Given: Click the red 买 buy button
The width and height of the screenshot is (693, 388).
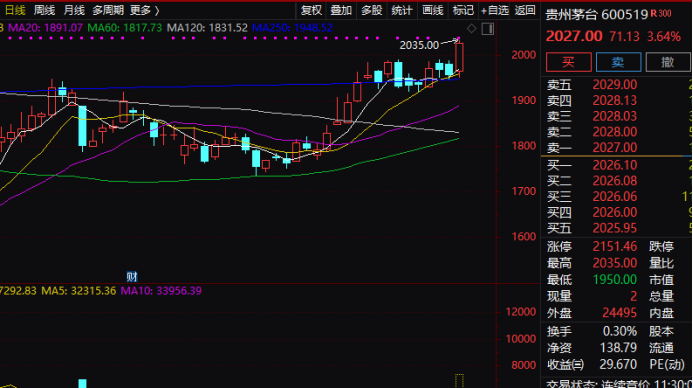Looking at the screenshot, I should [569, 62].
